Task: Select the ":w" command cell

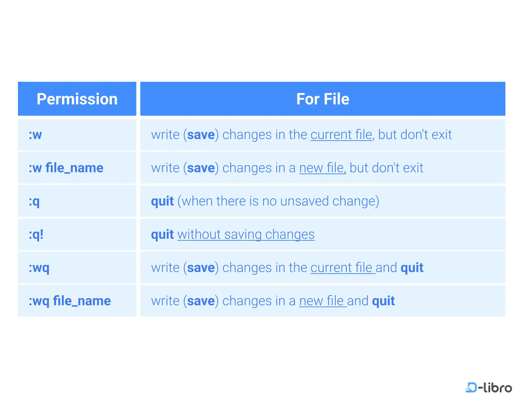Action: tap(35, 135)
